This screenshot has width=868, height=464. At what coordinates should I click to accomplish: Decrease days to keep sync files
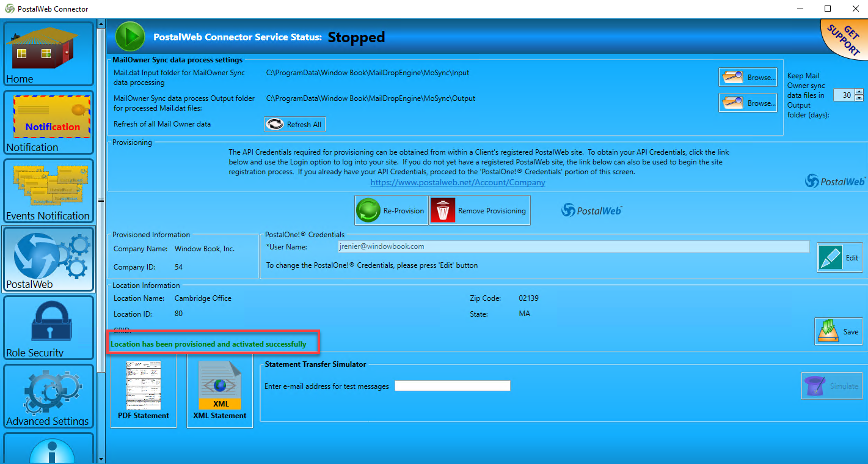(x=859, y=98)
